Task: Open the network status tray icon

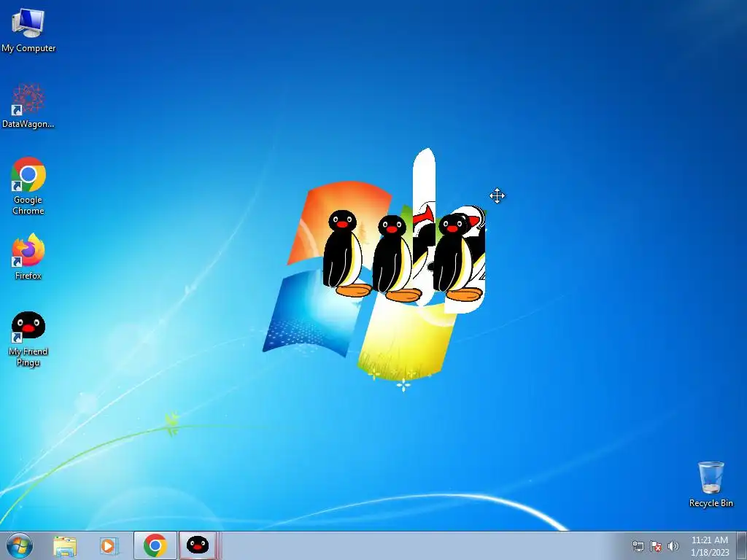Action: tap(638, 546)
